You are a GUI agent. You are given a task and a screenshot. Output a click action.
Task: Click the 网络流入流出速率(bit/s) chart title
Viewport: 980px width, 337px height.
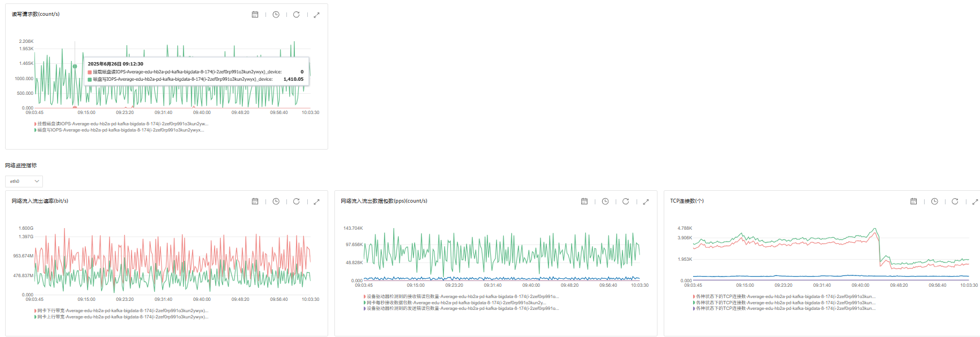pyautogui.click(x=40, y=201)
